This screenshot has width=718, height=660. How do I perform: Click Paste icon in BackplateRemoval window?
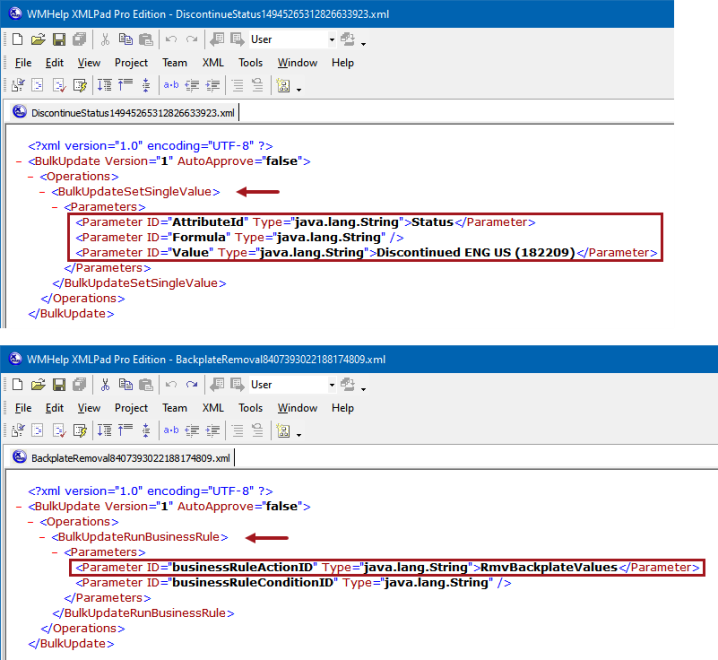(146, 385)
